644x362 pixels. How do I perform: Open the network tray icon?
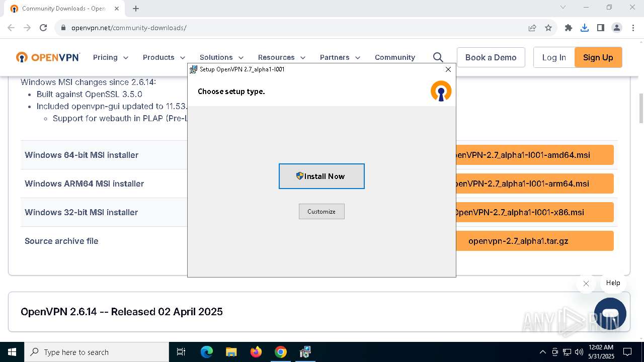[x=567, y=352]
